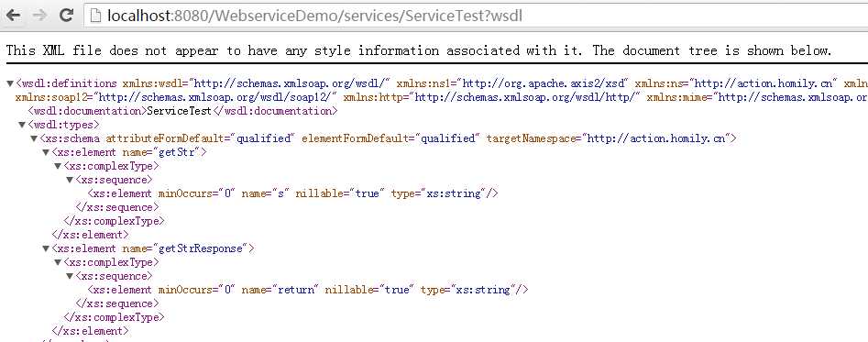Click the closing </xs:complexType> tag under getStrResponse
This screenshot has width=868, height=342.
(114, 317)
